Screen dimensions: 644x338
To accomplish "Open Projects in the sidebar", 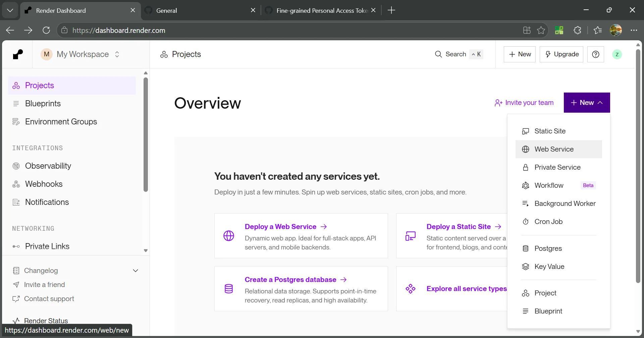I will [72, 86].
